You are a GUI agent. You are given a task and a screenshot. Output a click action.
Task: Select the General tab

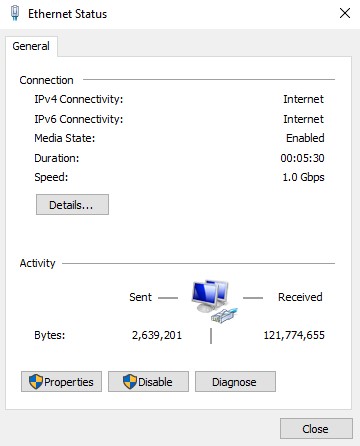[31, 46]
